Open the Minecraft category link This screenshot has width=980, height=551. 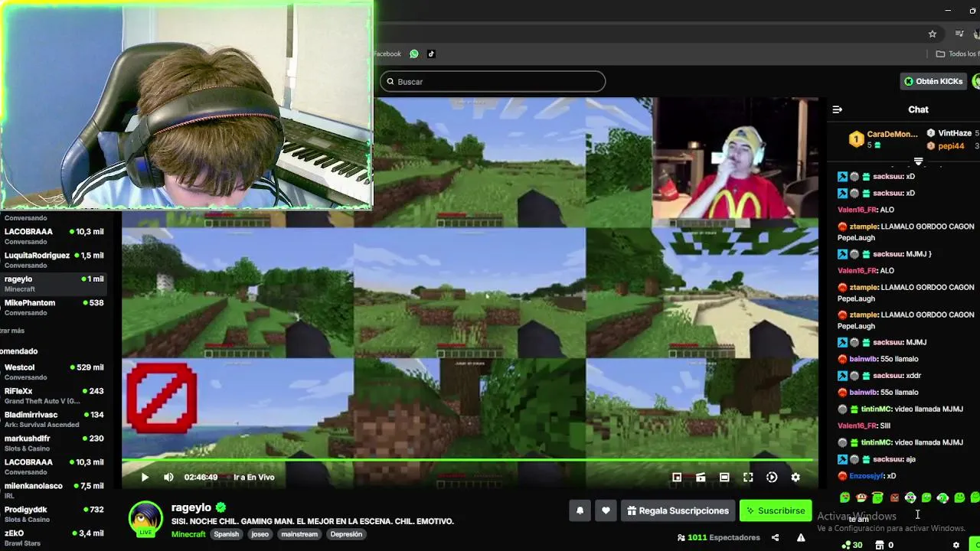click(188, 534)
